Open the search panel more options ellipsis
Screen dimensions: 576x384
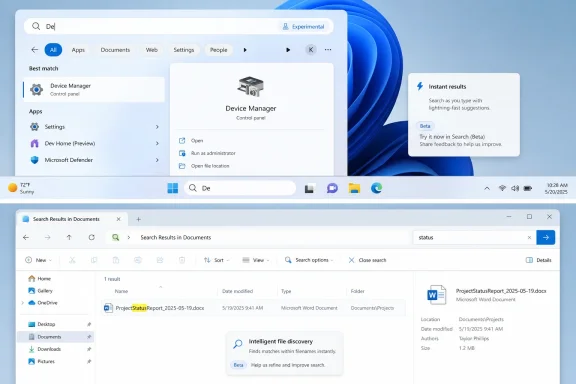click(x=328, y=50)
